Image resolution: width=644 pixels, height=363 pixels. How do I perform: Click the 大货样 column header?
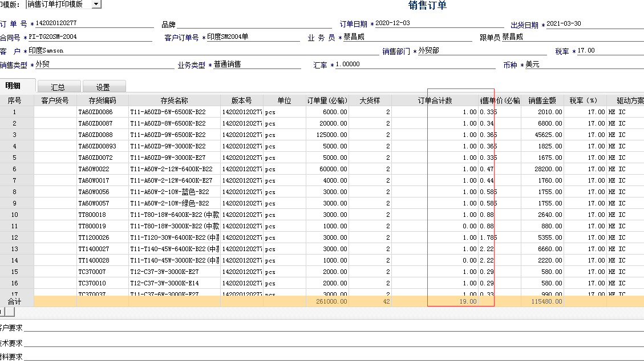370,100
